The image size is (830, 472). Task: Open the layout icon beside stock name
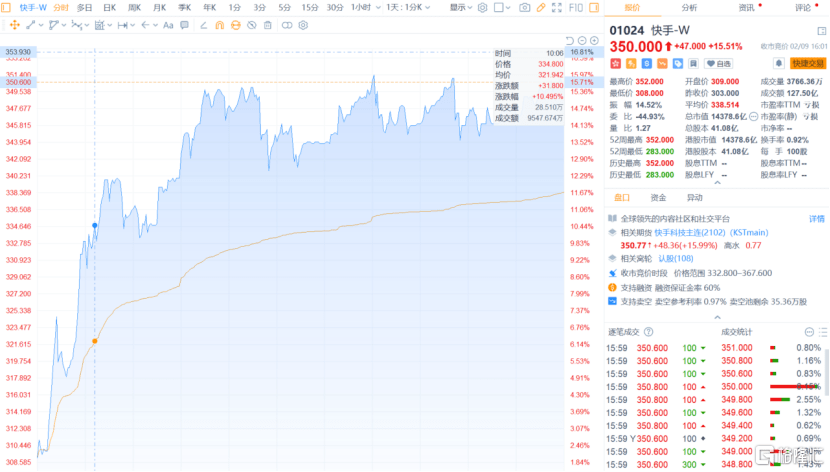click(822, 31)
